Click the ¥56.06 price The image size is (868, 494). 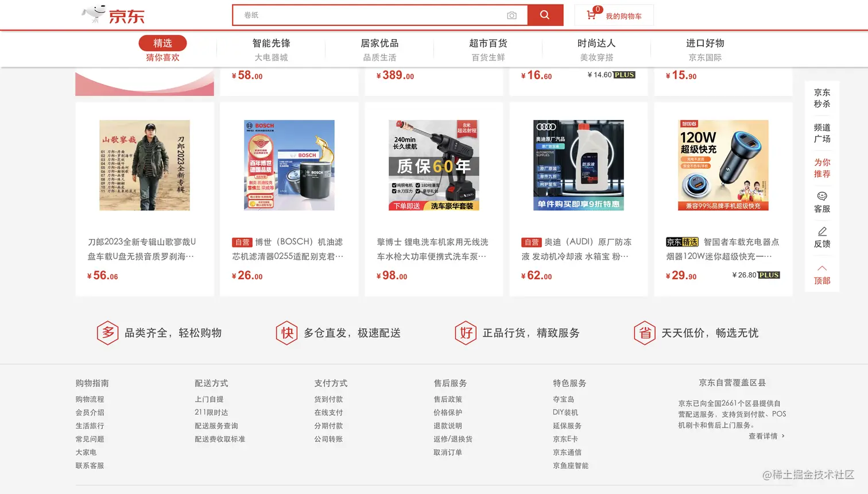point(103,276)
